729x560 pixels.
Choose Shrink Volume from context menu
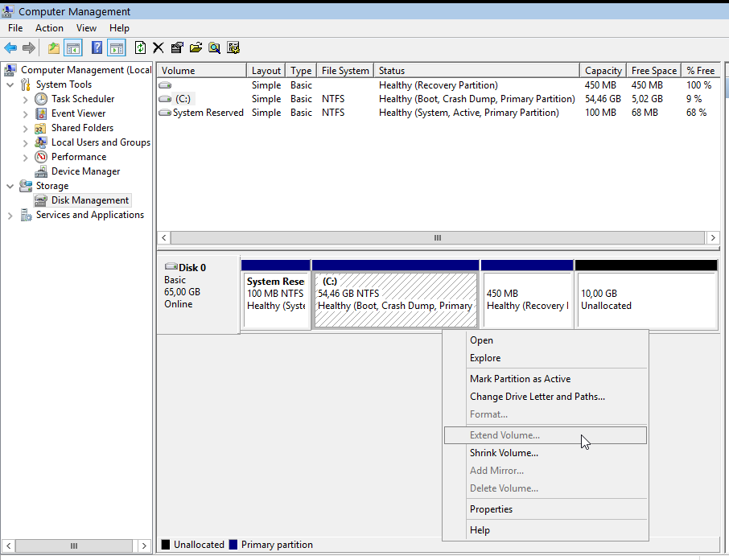504,453
